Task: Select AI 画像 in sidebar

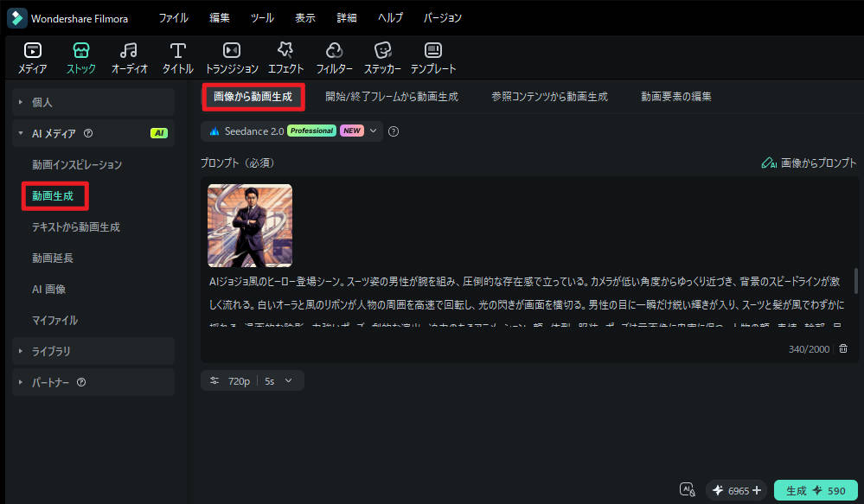Action: [x=48, y=290]
